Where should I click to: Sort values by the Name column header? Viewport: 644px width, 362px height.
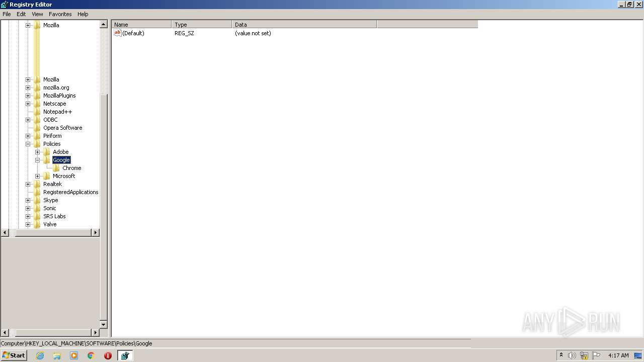141,24
